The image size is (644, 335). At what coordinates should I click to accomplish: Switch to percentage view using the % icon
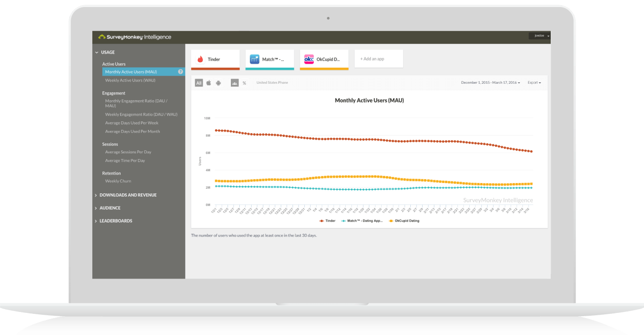coord(244,82)
